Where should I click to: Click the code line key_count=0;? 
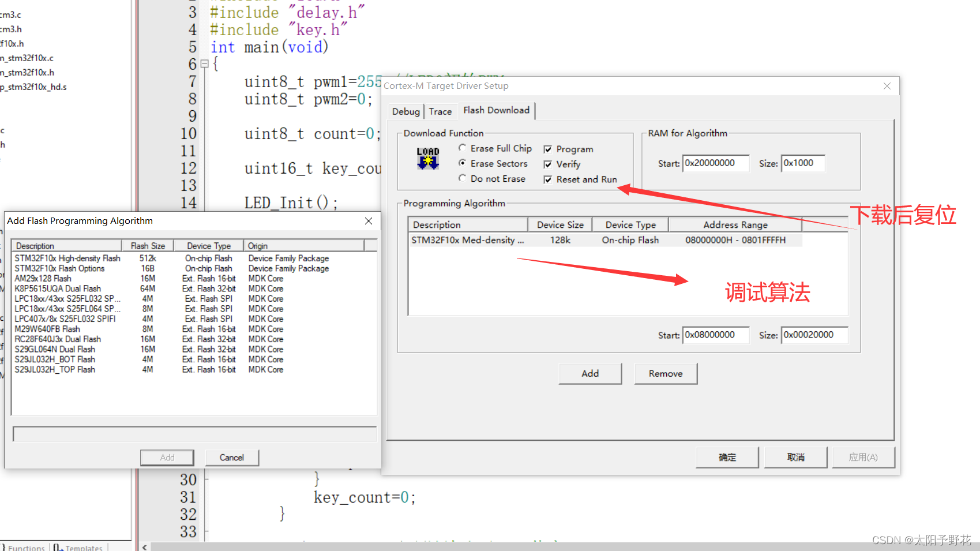point(365,497)
